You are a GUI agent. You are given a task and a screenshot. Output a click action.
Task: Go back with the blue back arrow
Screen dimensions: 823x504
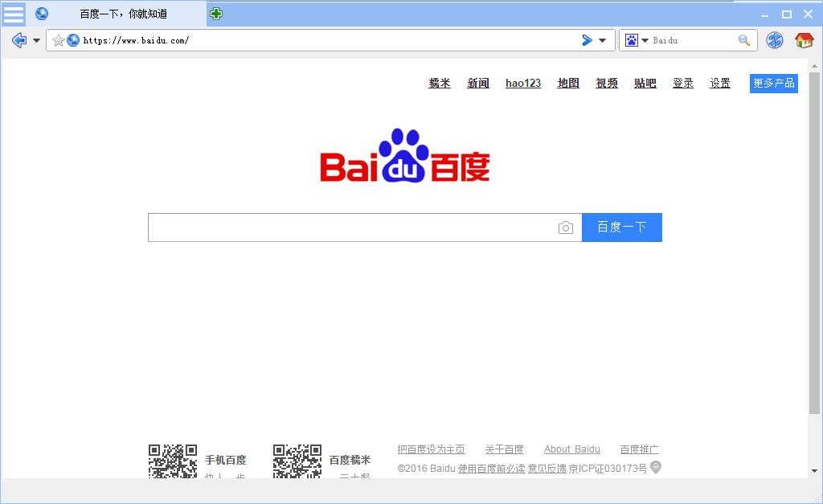click(19, 40)
